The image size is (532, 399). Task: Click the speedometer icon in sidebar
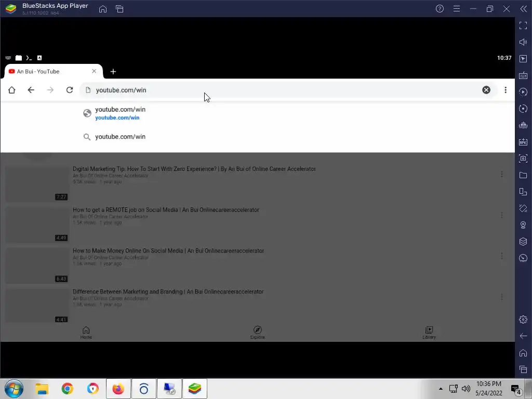[x=523, y=258]
